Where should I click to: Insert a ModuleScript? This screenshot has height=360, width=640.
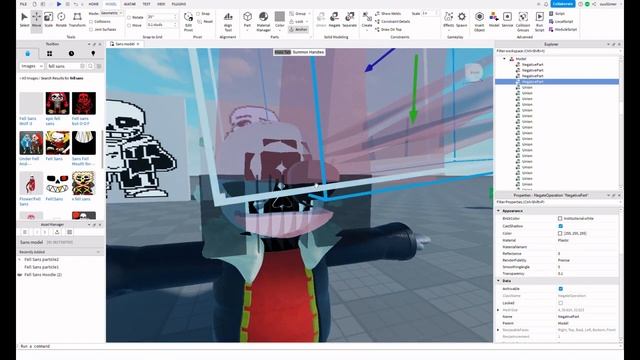coord(562,29)
